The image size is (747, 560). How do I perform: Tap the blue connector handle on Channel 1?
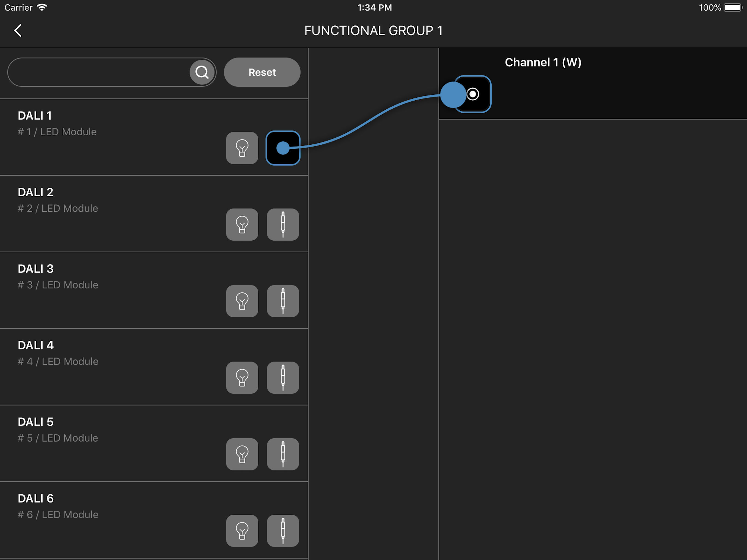[x=453, y=95]
